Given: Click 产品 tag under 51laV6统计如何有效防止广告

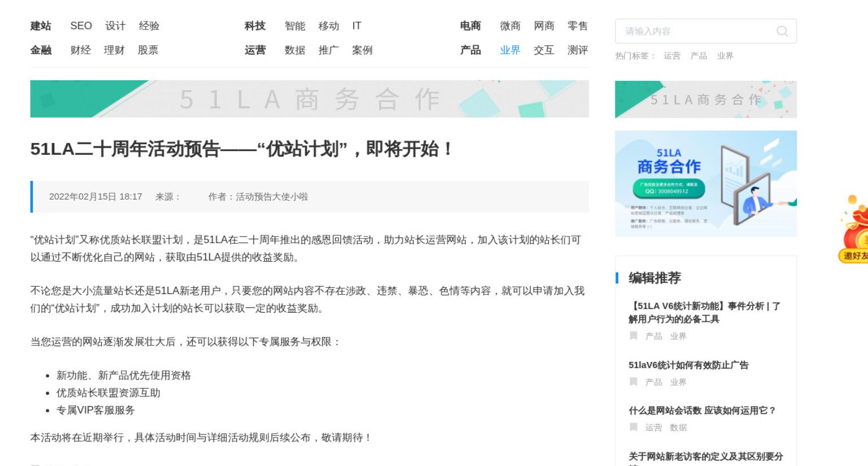Looking at the screenshot, I should click(654, 382).
